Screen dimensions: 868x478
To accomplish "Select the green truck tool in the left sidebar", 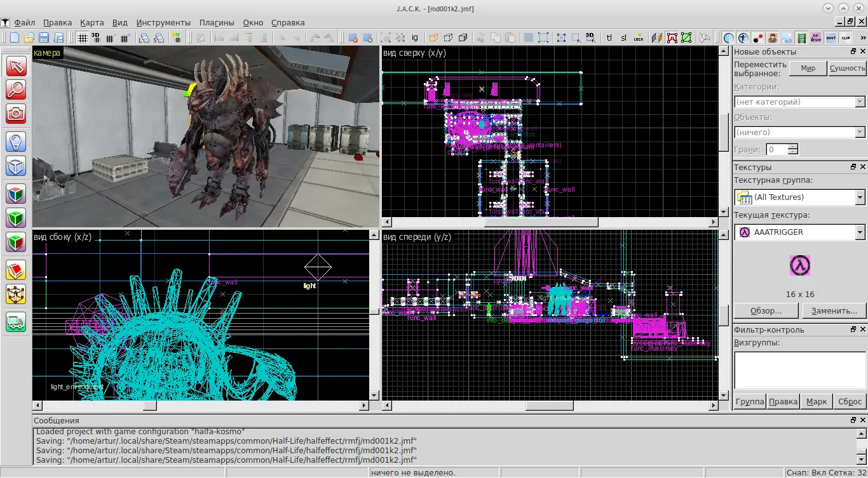I will (16, 322).
